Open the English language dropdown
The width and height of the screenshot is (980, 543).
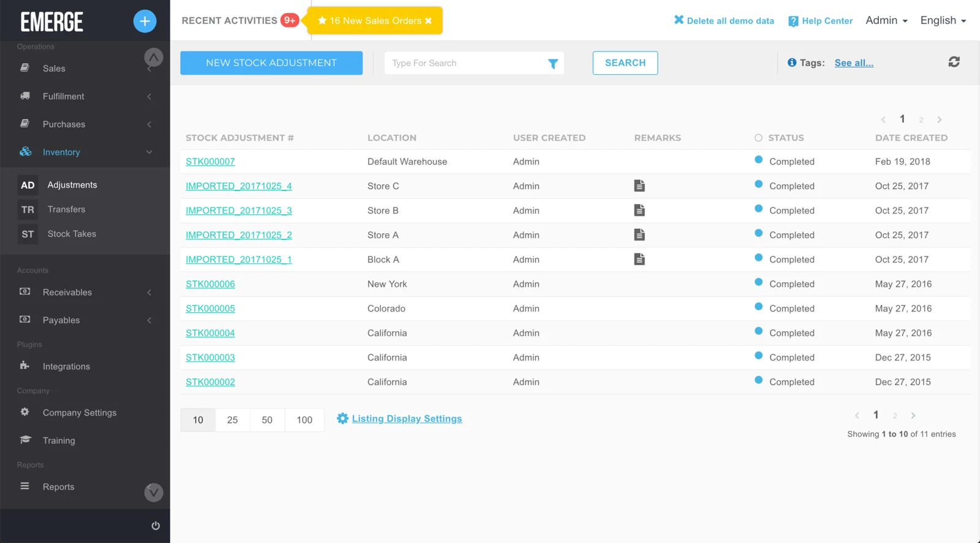pyautogui.click(x=943, y=21)
